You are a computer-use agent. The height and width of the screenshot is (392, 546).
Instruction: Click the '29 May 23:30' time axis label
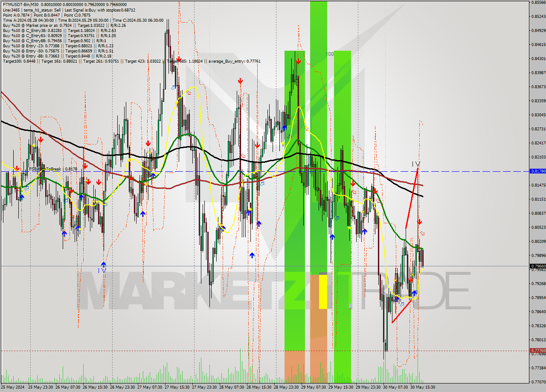pyautogui.click(x=369, y=387)
